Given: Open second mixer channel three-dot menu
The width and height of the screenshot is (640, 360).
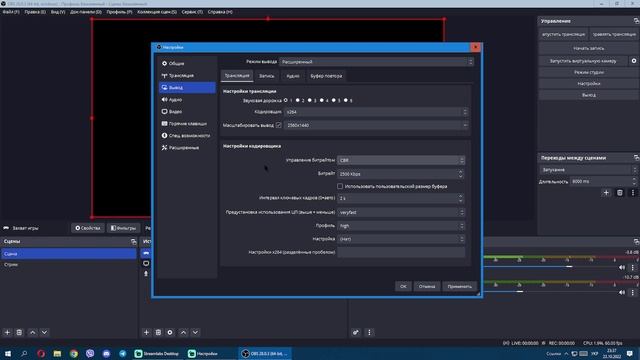Looking at the screenshot, I should pos(633,292).
